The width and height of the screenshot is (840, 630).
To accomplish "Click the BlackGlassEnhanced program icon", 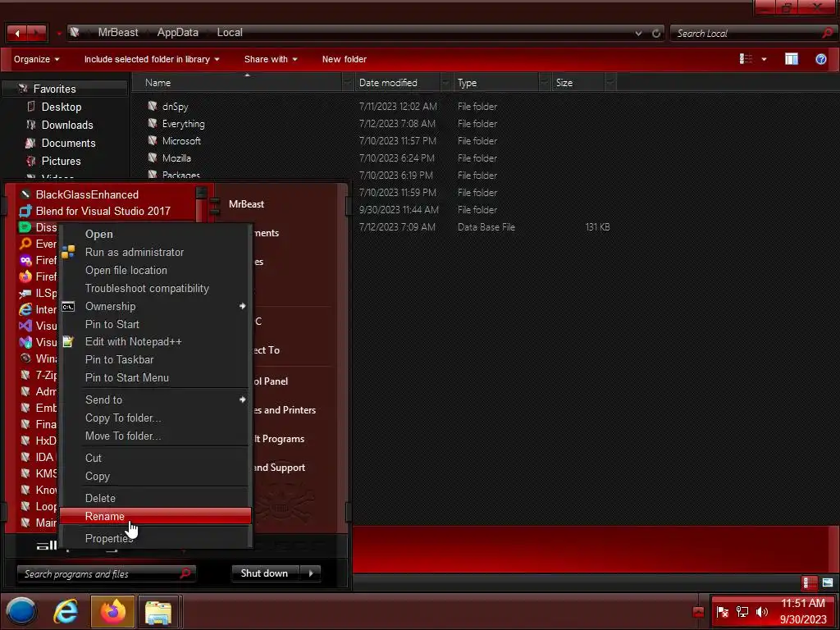I will (x=25, y=194).
